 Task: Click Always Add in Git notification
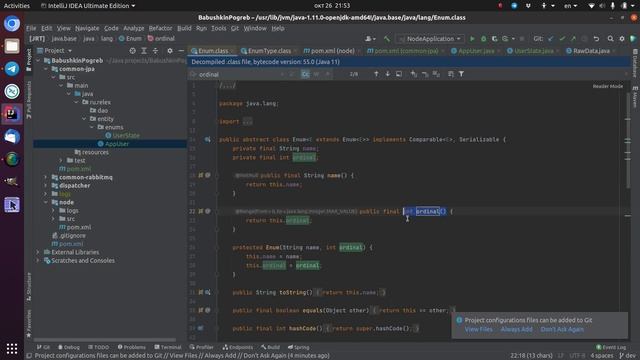516,329
